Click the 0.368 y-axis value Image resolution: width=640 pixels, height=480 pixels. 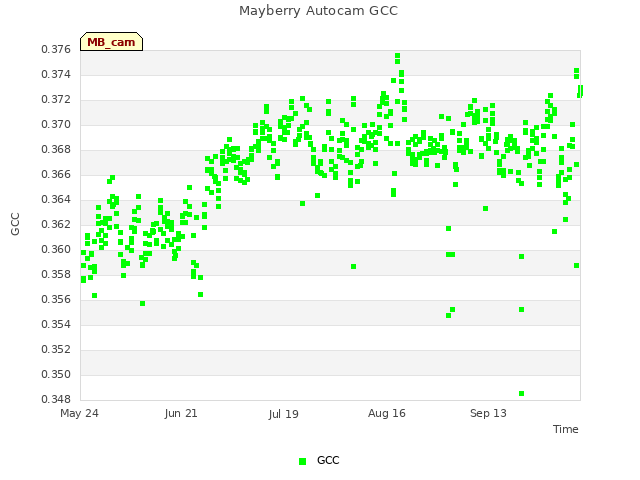[x=56, y=149]
